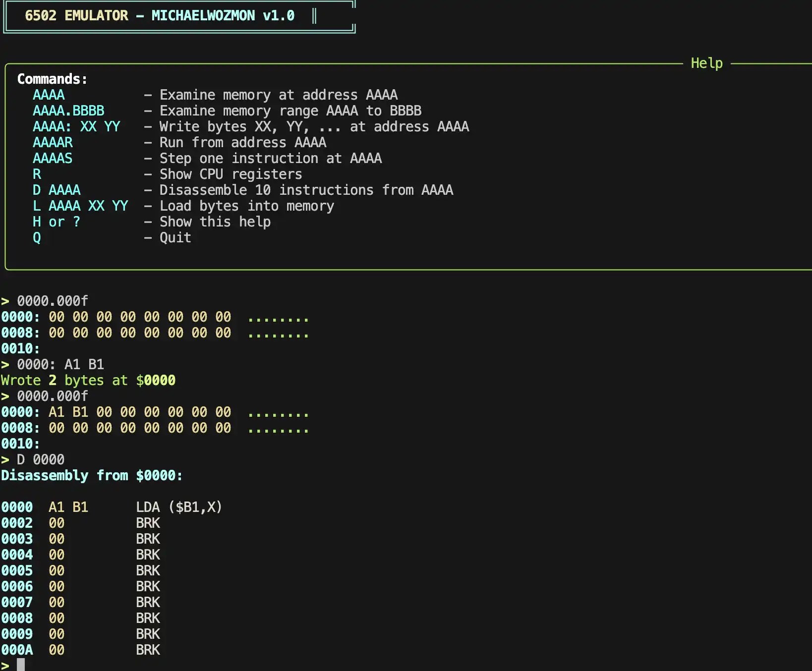The width and height of the screenshot is (812, 671).
Task: Click the Show CPU registers description
Action: tap(231, 174)
